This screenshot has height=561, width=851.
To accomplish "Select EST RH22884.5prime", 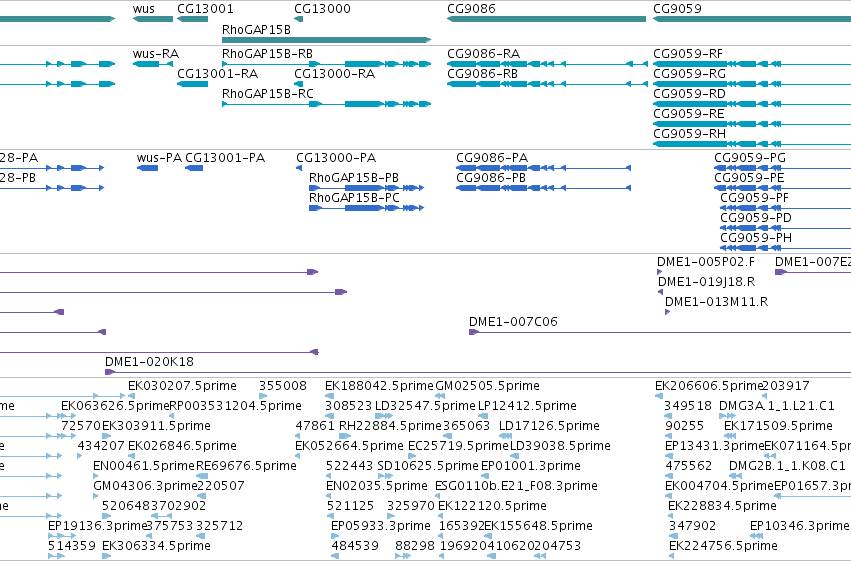I will click(x=390, y=426).
